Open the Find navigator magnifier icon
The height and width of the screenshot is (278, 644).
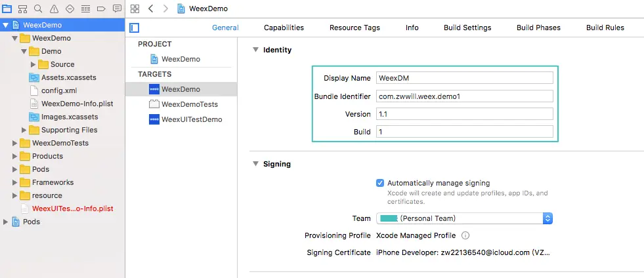click(x=38, y=9)
